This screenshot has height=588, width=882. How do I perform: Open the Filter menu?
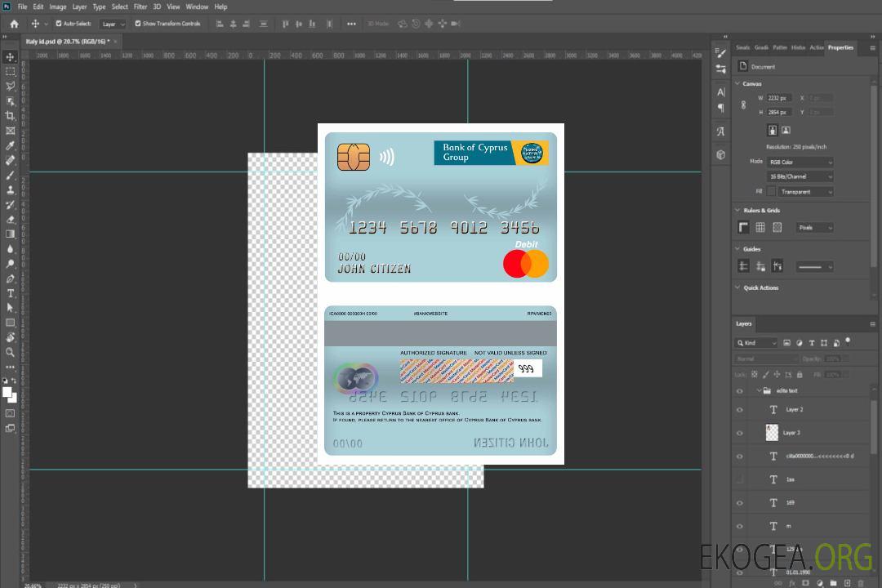[140, 7]
